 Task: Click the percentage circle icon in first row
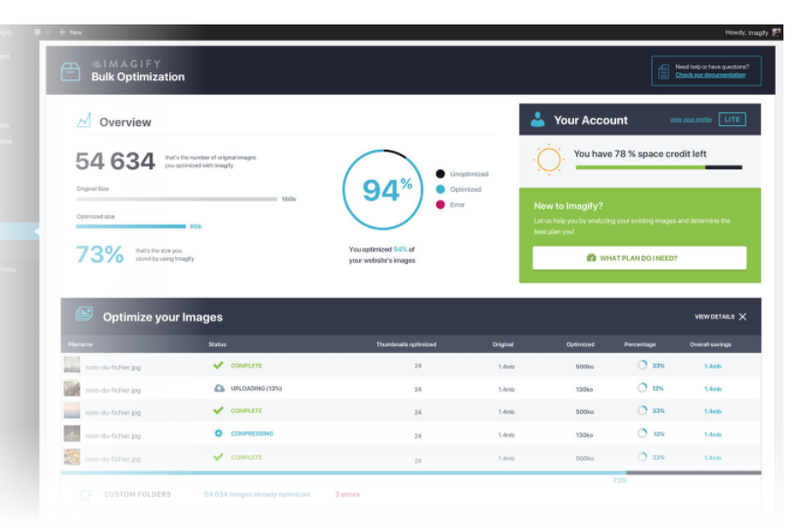(643, 365)
